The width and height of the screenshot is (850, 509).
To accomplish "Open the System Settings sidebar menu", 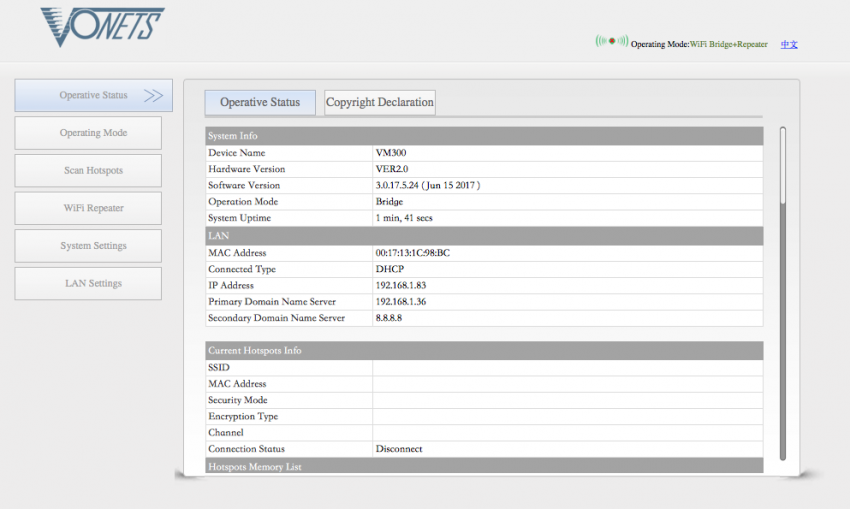I will point(88,246).
